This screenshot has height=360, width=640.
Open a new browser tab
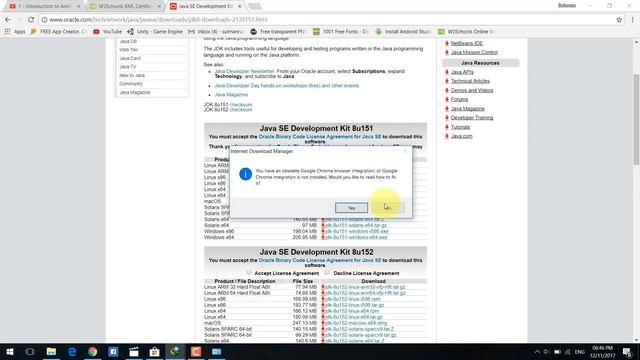coord(254,6)
